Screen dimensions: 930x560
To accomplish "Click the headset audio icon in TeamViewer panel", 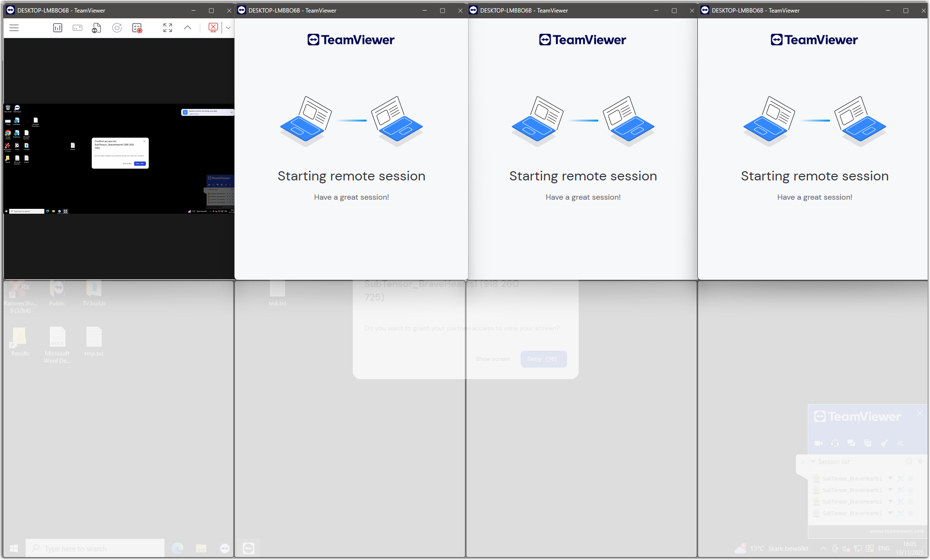I will point(835,443).
